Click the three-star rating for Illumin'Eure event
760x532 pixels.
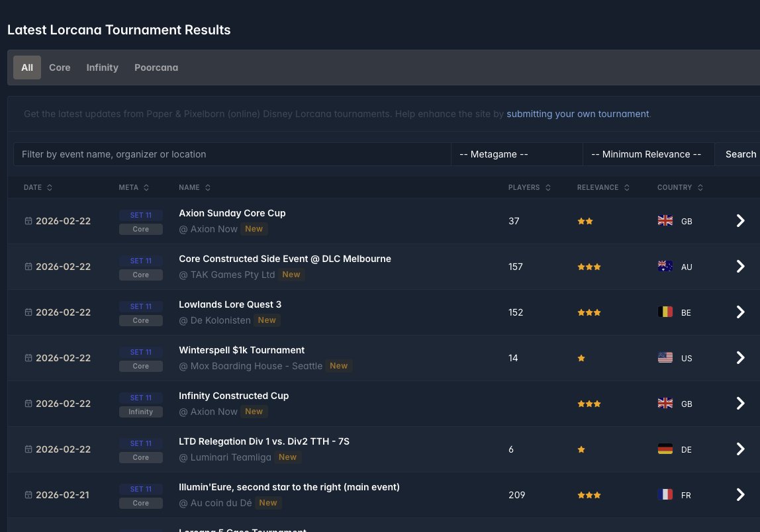[x=589, y=495]
